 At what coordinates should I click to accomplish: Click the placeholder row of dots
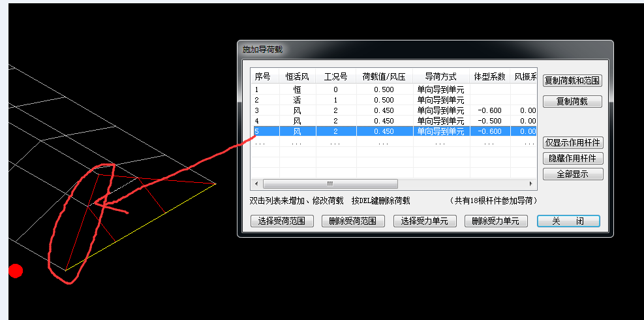coord(394,144)
